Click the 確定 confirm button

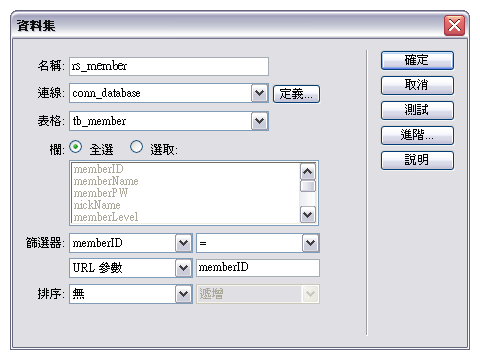[417, 61]
